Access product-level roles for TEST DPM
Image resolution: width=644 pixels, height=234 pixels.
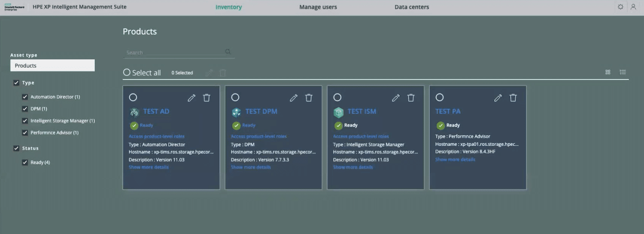pos(259,136)
